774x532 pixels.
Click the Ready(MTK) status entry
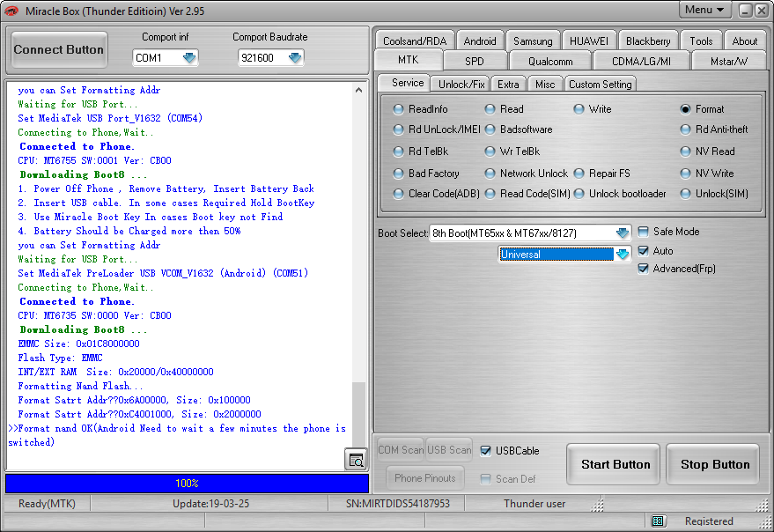[x=47, y=503]
